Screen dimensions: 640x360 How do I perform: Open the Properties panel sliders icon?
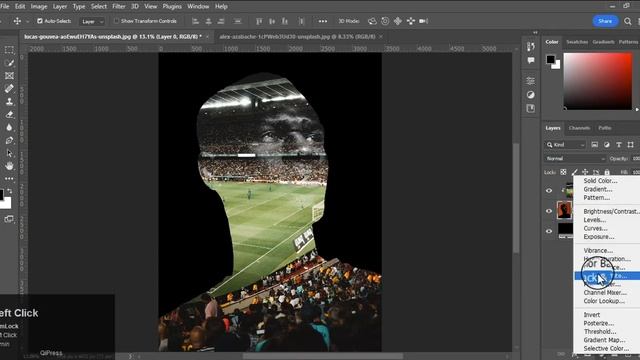[531, 81]
